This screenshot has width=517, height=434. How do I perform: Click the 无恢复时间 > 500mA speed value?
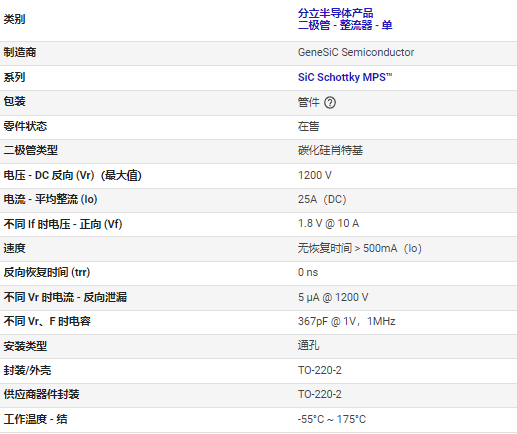pos(360,248)
